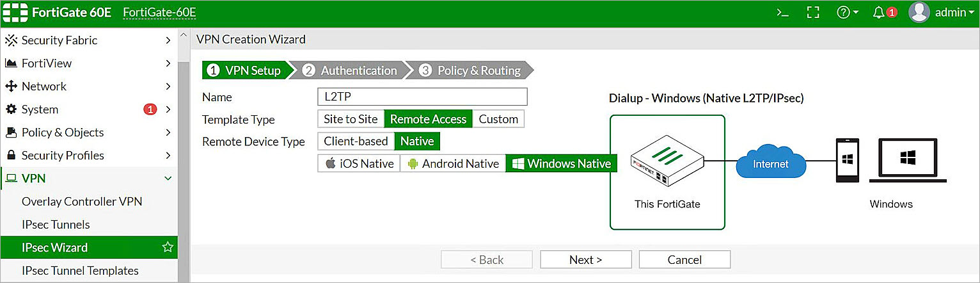Viewport: 980px width, 283px height.
Task: Click the sidebar vertical scrollbar
Action: tap(184, 173)
